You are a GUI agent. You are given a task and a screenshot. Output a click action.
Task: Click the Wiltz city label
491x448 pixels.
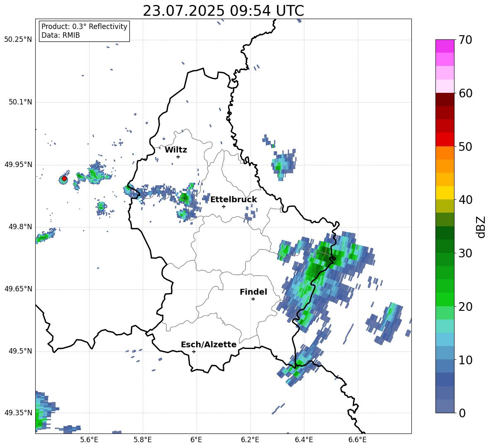176,150
